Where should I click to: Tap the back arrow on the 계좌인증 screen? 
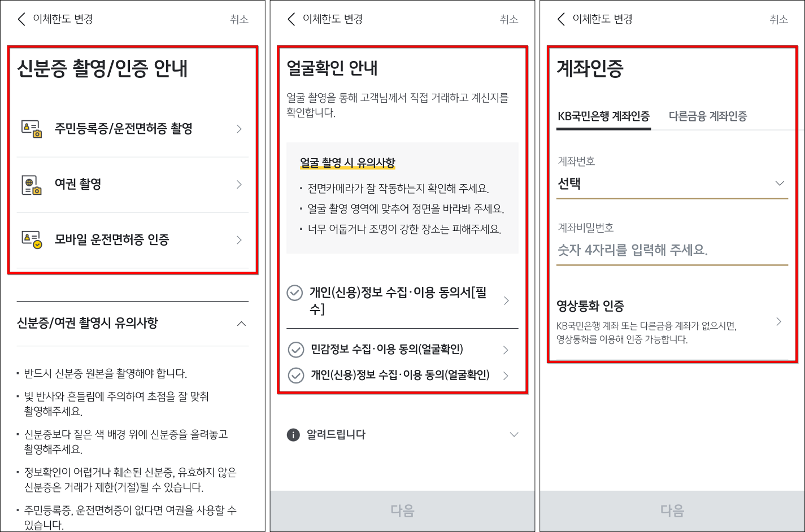point(560,19)
